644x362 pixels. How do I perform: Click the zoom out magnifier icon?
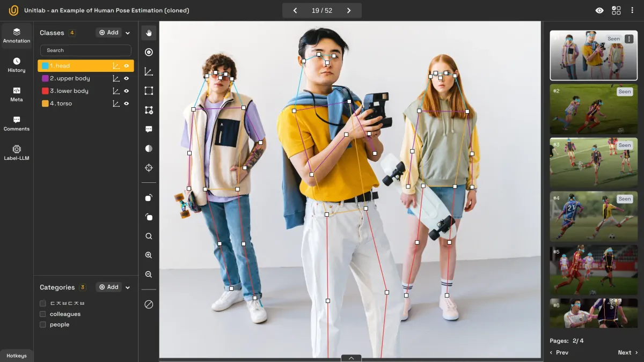point(149,275)
